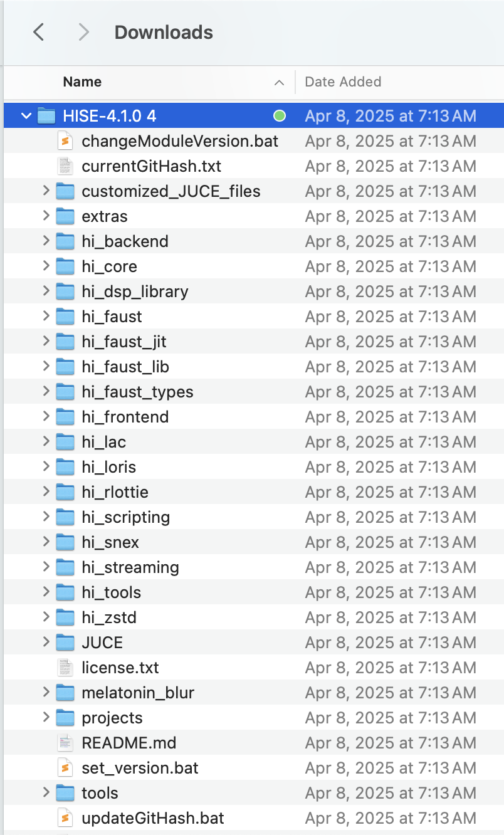Expand the hi_faust_jit folder

point(46,342)
